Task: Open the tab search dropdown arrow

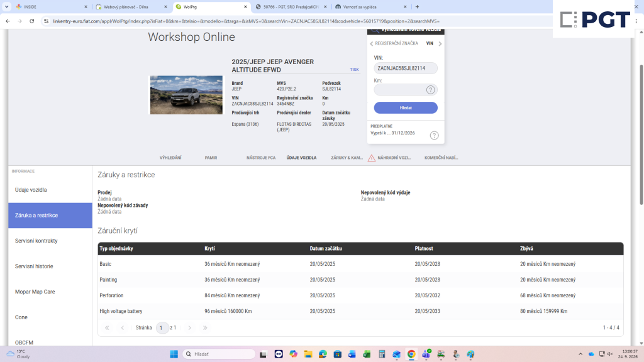Action: pos(6,6)
